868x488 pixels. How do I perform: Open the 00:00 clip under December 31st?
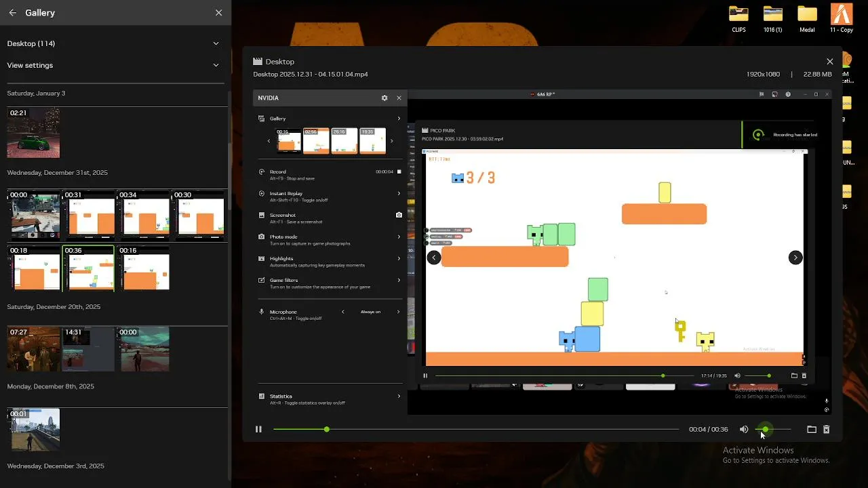click(33, 214)
